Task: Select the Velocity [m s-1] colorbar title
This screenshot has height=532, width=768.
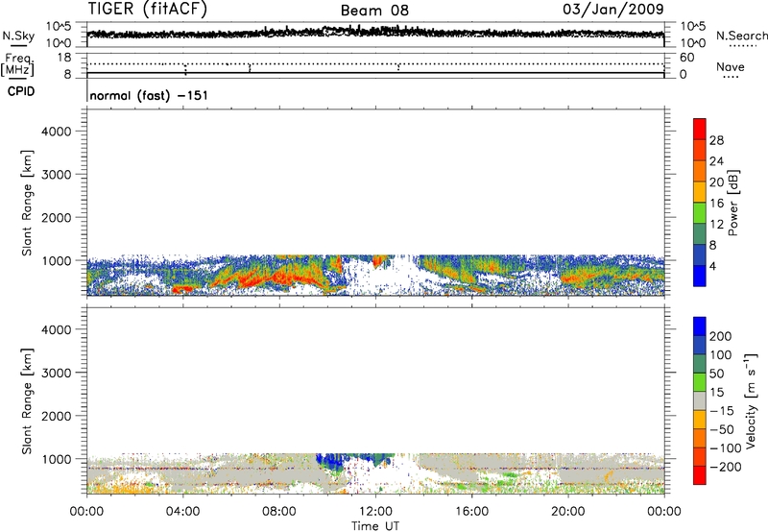Action: pyautogui.click(x=751, y=400)
